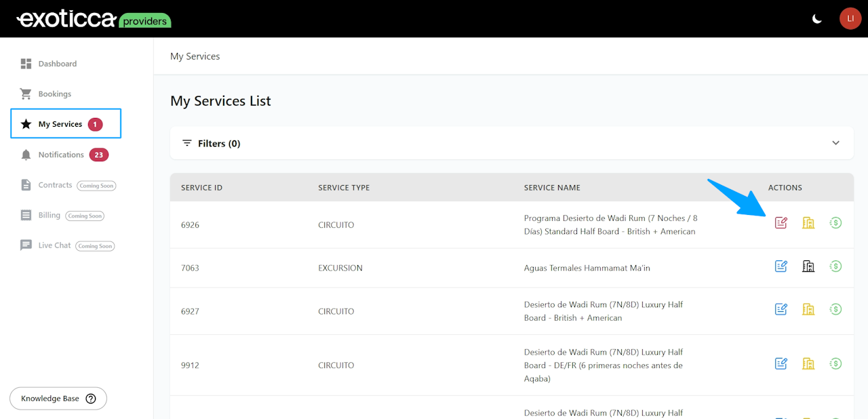
Task: Click EXCURSION service type cell
Action: pos(340,268)
